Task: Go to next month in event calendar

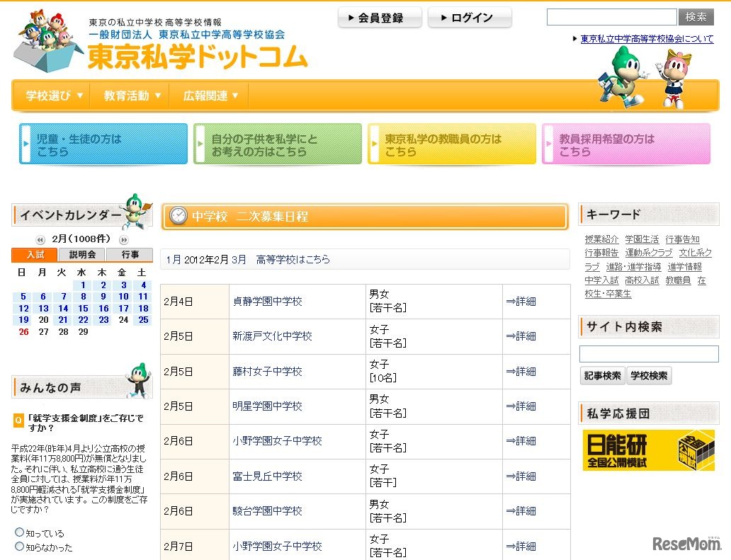Action: 123,240
